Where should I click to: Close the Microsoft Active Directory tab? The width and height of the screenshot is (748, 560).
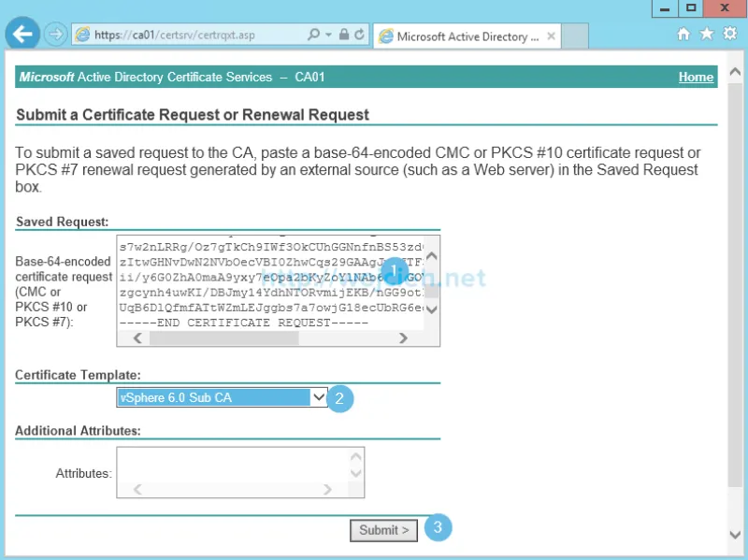[551, 36]
